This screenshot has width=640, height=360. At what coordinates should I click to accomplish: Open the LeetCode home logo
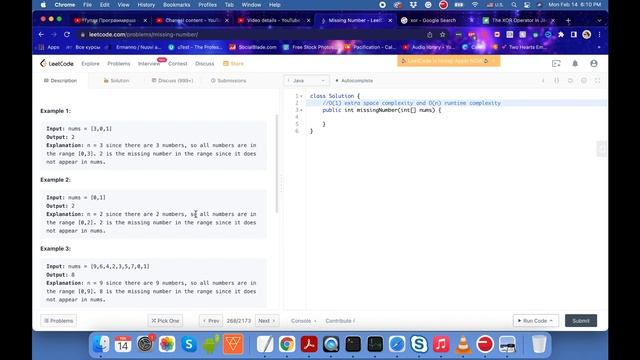click(57, 63)
